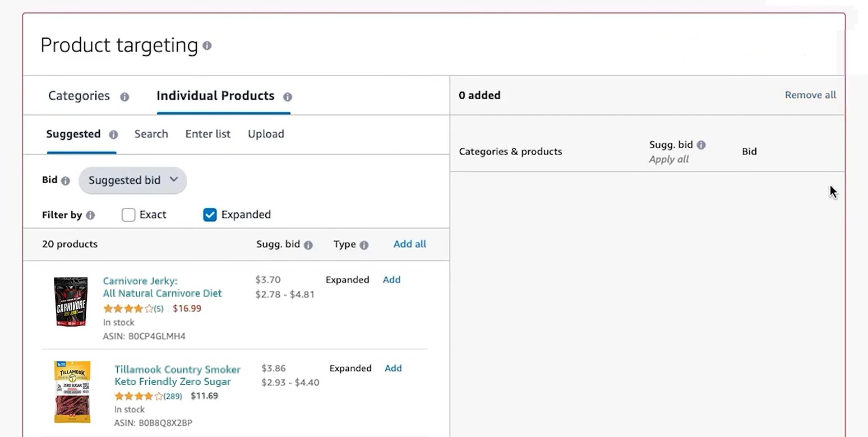Click info icon next to Filter by

[90, 215]
